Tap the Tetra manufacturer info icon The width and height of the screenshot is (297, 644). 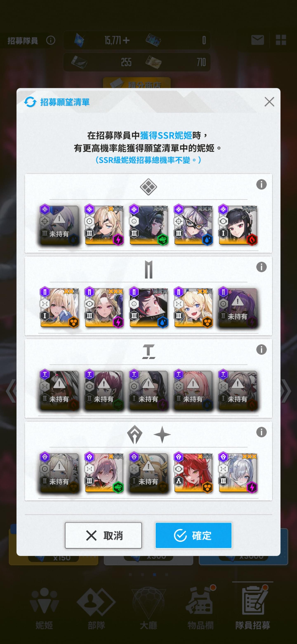pyautogui.click(x=261, y=349)
